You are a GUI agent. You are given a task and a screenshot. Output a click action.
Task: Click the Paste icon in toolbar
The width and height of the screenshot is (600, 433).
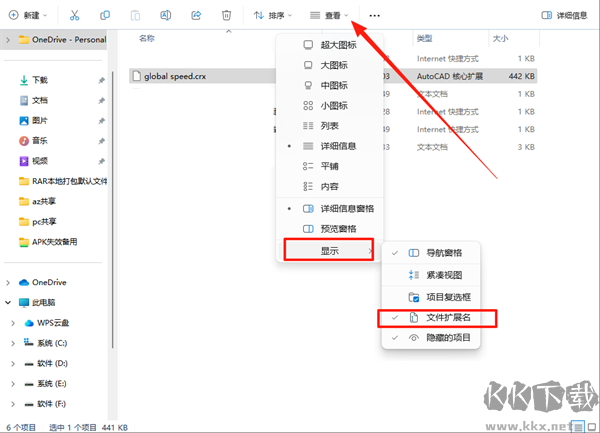(x=135, y=15)
